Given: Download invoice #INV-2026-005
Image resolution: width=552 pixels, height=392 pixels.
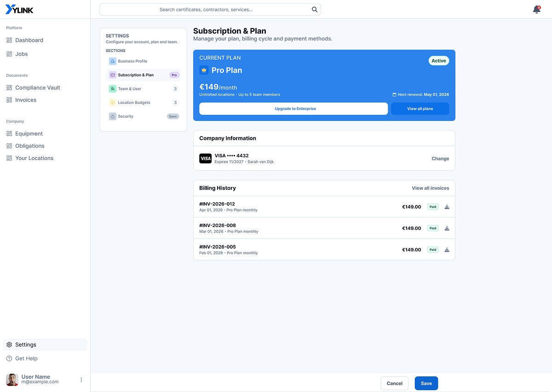Looking at the screenshot, I should [x=447, y=250].
